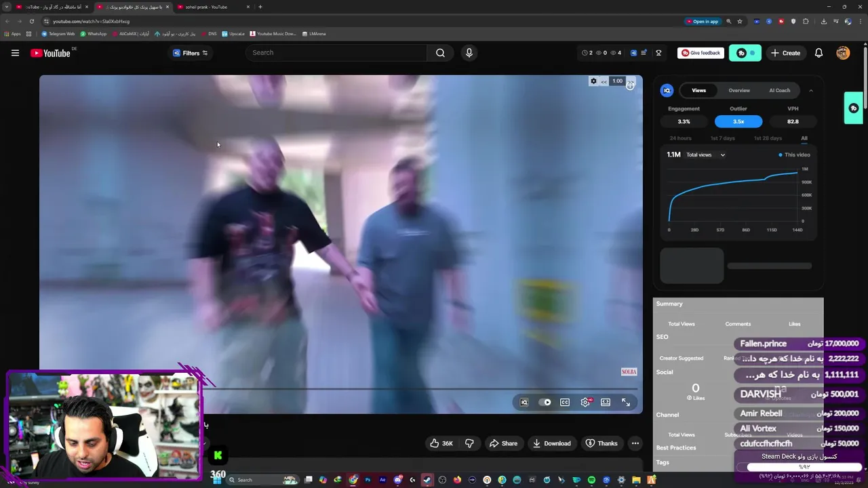Image resolution: width=868 pixels, height=488 pixels.
Task: Click the Give feedback button
Action: [701, 53]
